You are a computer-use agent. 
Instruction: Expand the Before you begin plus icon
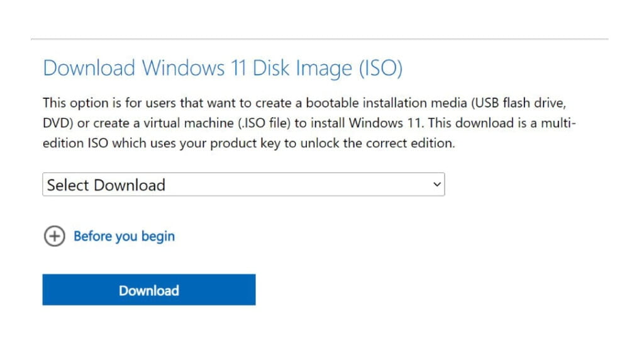55,237
